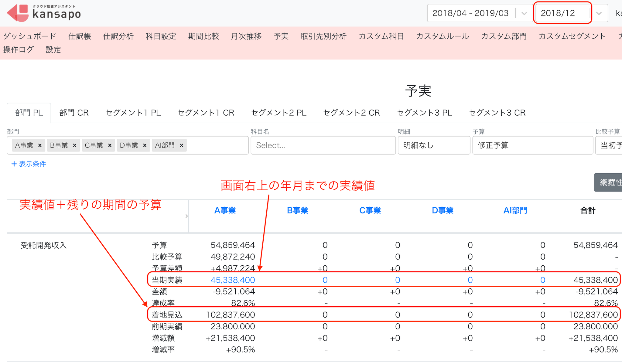
Task: Remove the A事業 department tag
Action: click(x=40, y=145)
